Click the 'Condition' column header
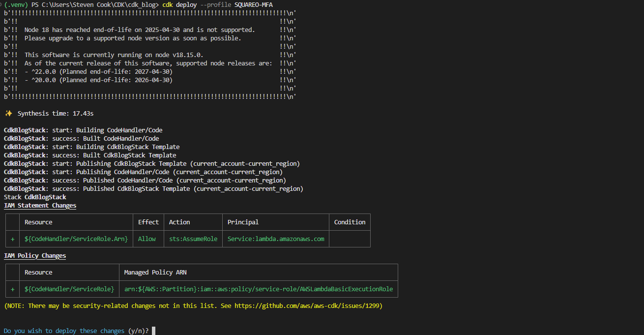The image size is (644, 335). [x=350, y=222]
